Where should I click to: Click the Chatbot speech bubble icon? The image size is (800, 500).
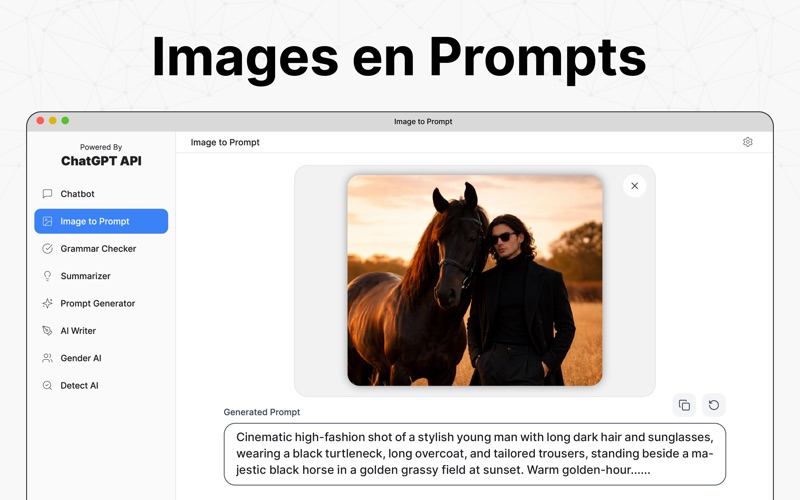point(47,194)
